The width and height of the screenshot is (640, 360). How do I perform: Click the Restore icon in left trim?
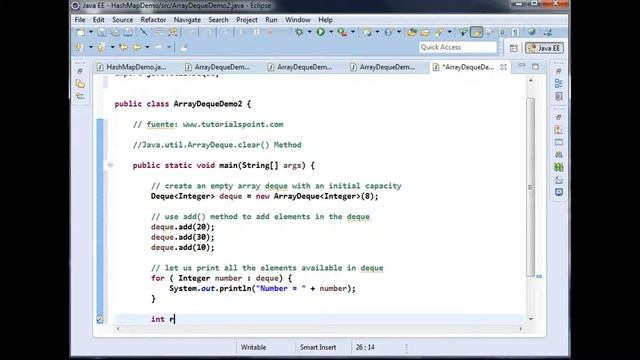(x=80, y=71)
